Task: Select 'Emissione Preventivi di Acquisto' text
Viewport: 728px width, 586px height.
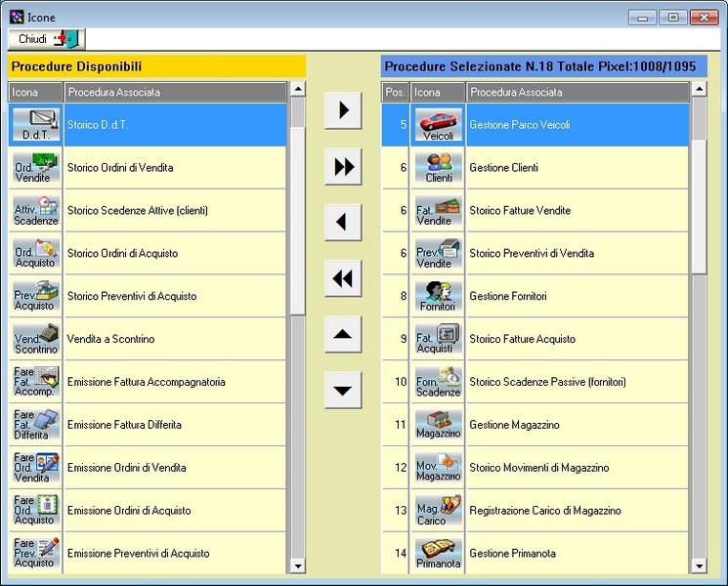Action: (139, 553)
